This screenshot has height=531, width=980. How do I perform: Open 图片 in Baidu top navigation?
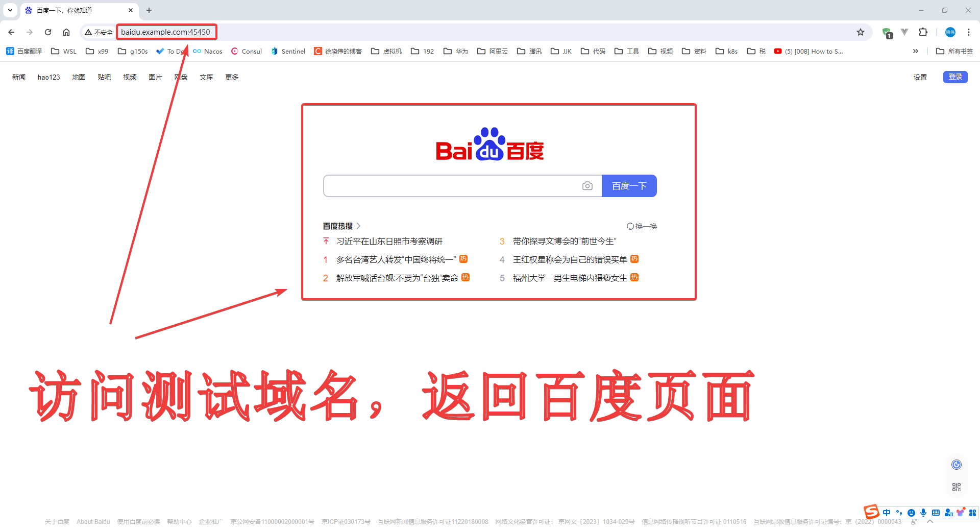tap(155, 77)
